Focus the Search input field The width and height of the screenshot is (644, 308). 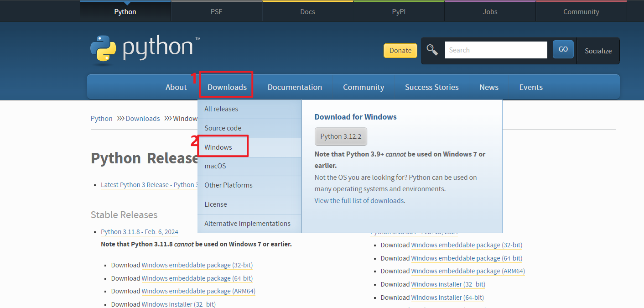point(496,50)
